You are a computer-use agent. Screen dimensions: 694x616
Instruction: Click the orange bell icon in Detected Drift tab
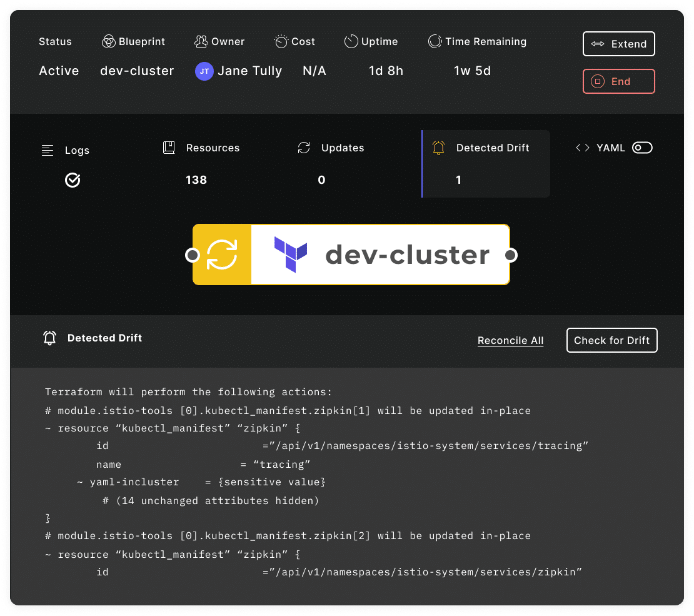tap(438, 148)
